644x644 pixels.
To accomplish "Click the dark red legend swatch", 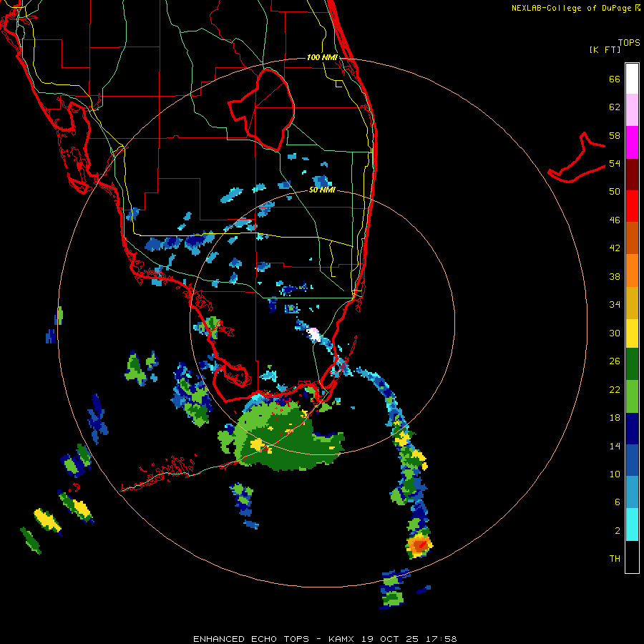I will coord(632,174).
